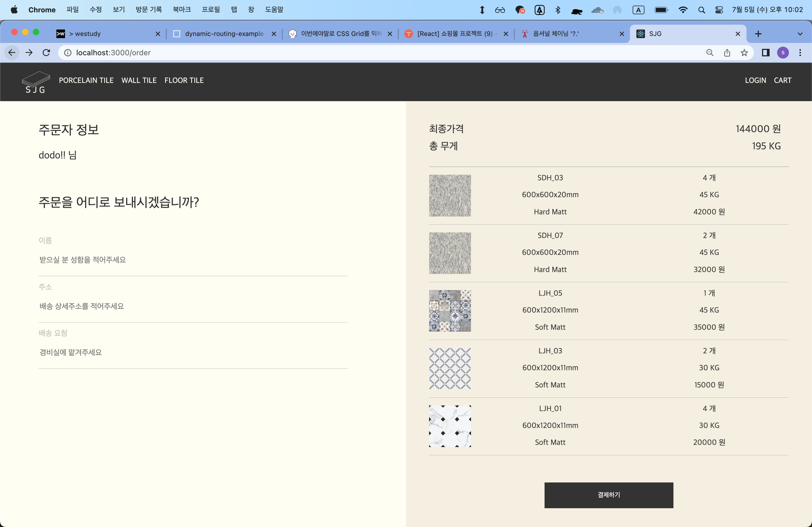Open the 북마크 menu in menu bar

[182, 10]
